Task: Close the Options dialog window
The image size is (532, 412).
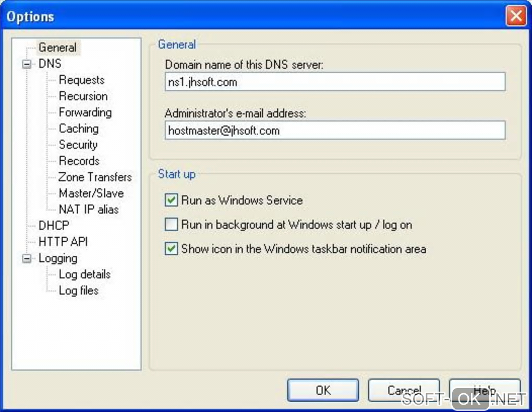Action: pyautogui.click(x=515, y=16)
